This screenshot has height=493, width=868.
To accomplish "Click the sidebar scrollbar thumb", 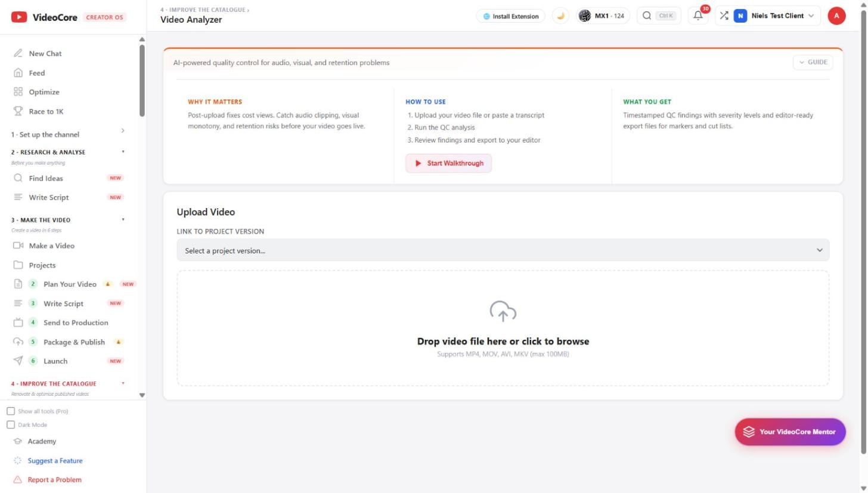I will coord(142,80).
